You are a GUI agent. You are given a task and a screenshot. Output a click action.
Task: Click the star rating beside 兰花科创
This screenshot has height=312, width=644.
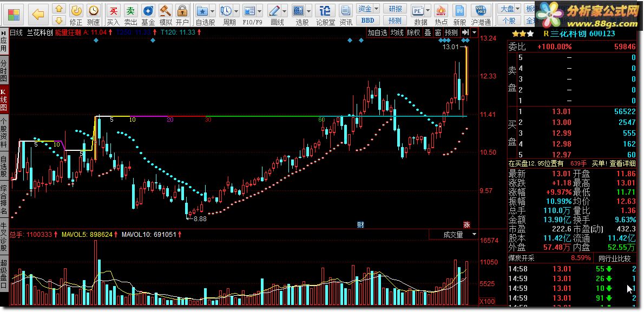[x=523, y=34]
